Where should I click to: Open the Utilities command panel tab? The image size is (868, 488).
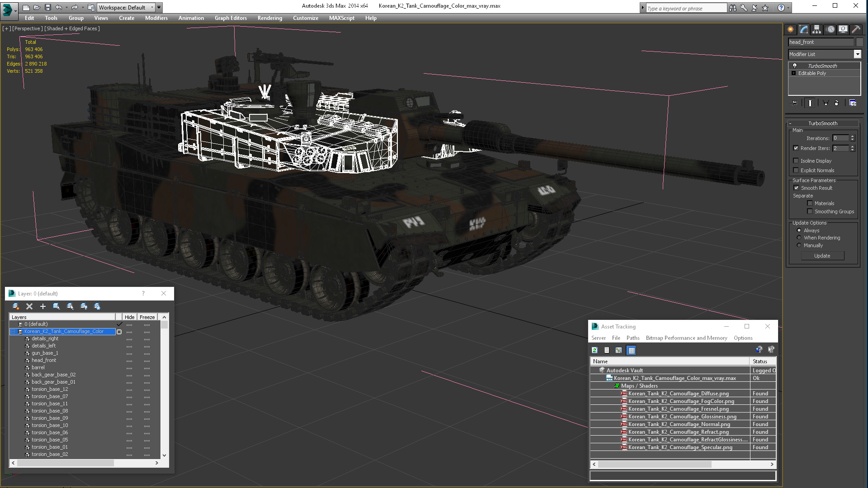[x=856, y=29]
